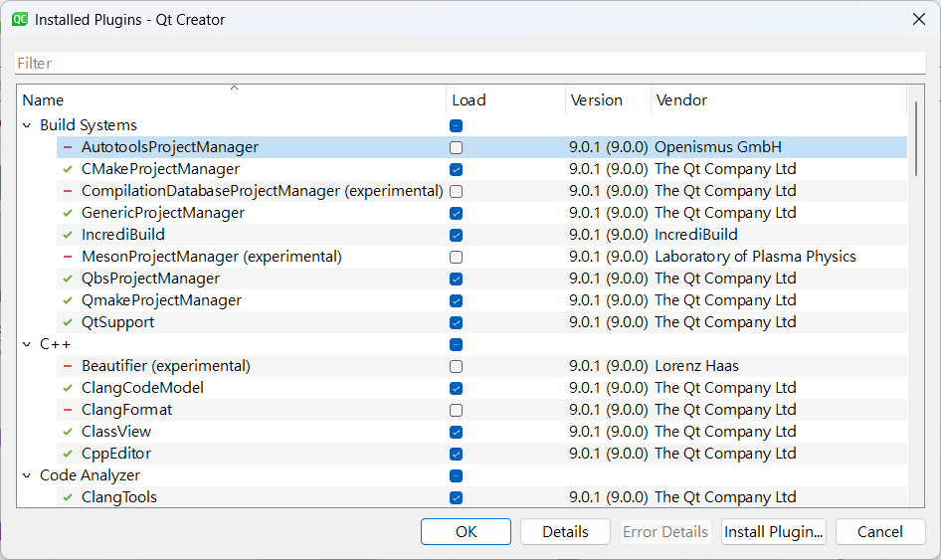Click the Build Systems group label
Screen dimensions: 941x560
89,125
